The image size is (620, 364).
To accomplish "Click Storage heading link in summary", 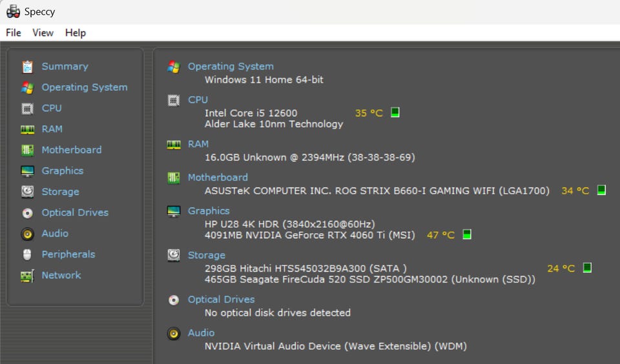I will click(x=207, y=256).
